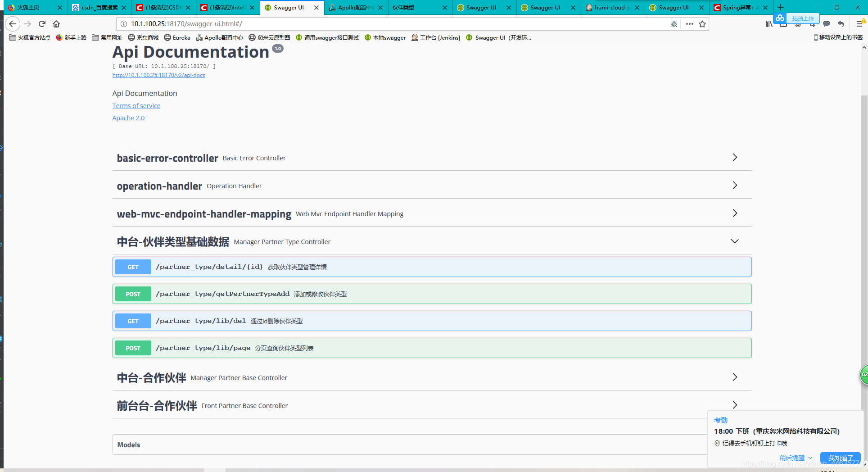Open the chat bubble toolbar icon

pos(827,24)
